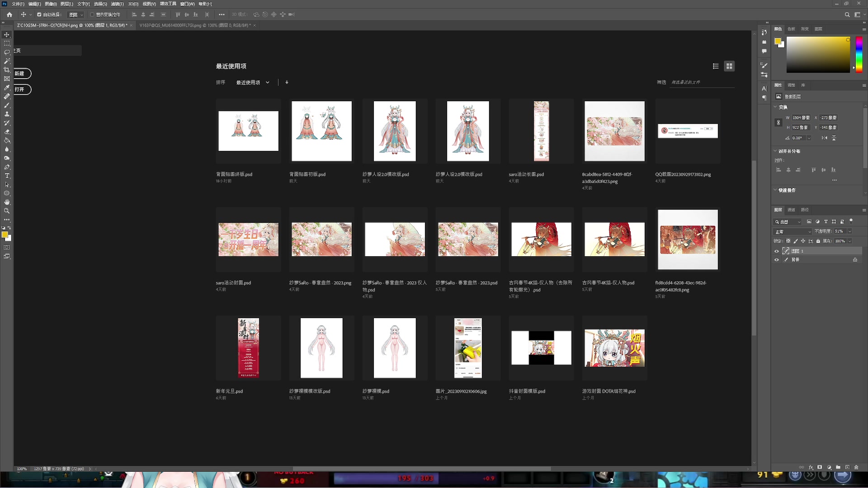
Task: Select the Eyedropper tool
Action: [x=7, y=88]
